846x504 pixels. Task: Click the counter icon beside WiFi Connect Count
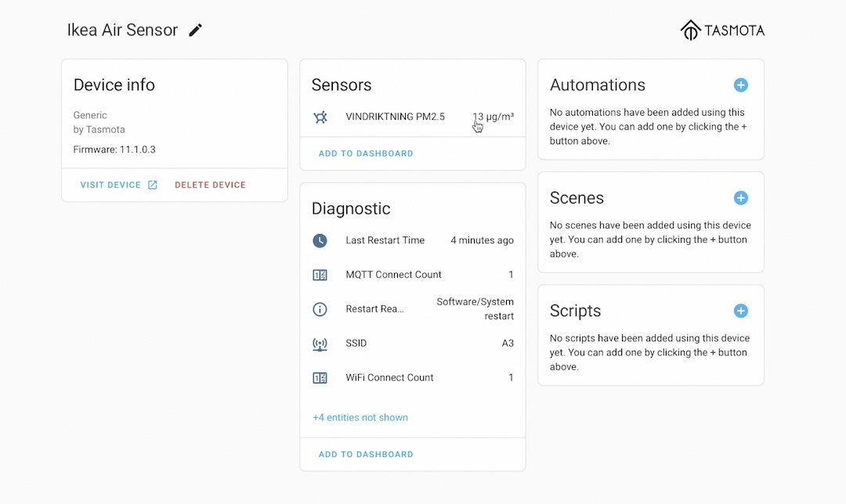point(320,378)
